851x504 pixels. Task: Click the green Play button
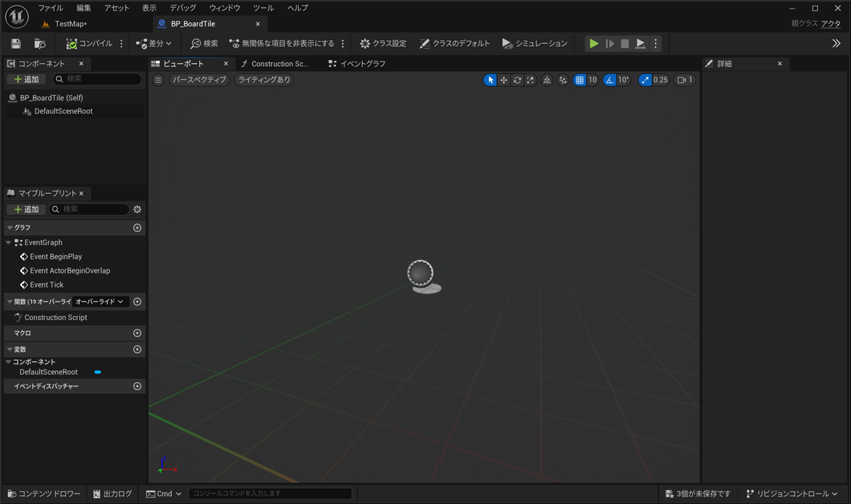pos(594,44)
